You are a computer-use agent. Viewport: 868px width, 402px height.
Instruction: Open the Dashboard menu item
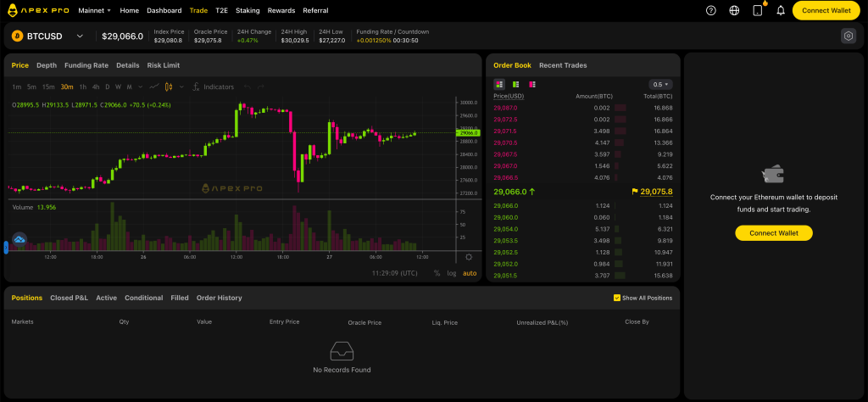[x=164, y=10]
